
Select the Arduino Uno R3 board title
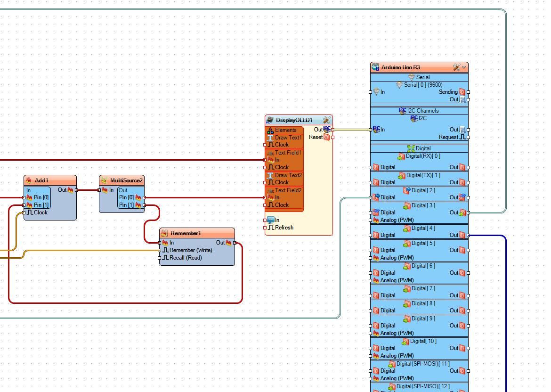click(x=401, y=67)
